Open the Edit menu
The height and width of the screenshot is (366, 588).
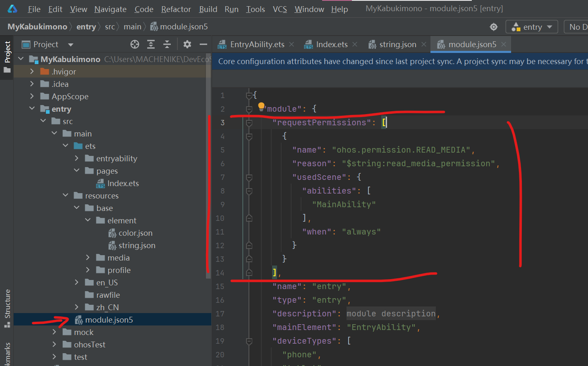[x=55, y=9]
